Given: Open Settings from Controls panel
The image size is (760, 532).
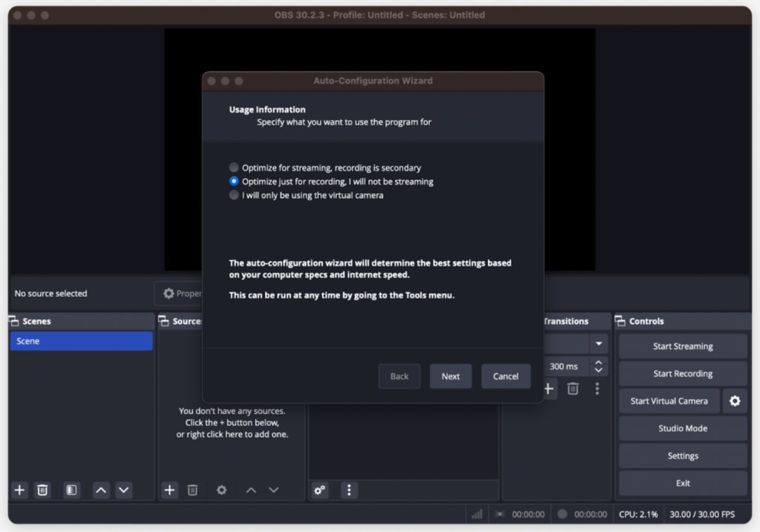Looking at the screenshot, I should (x=683, y=456).
